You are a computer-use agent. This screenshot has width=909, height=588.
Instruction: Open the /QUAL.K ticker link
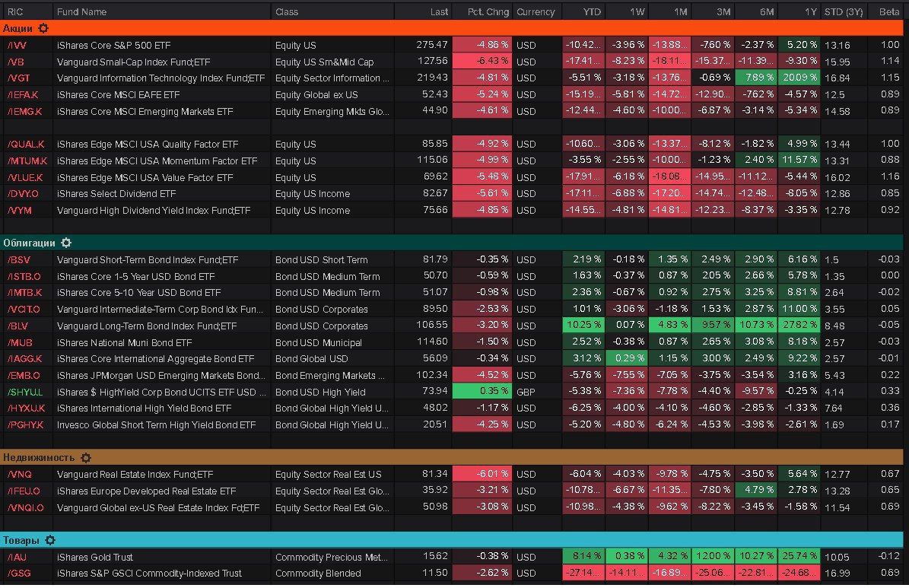click(26, 144)
